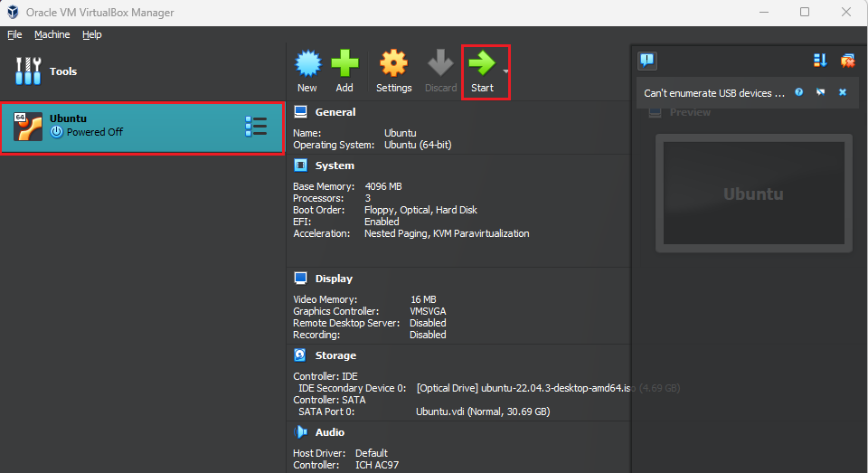
Task: Click the Ubuntu.vdi hard disk entry
Action: click(483, 412)
